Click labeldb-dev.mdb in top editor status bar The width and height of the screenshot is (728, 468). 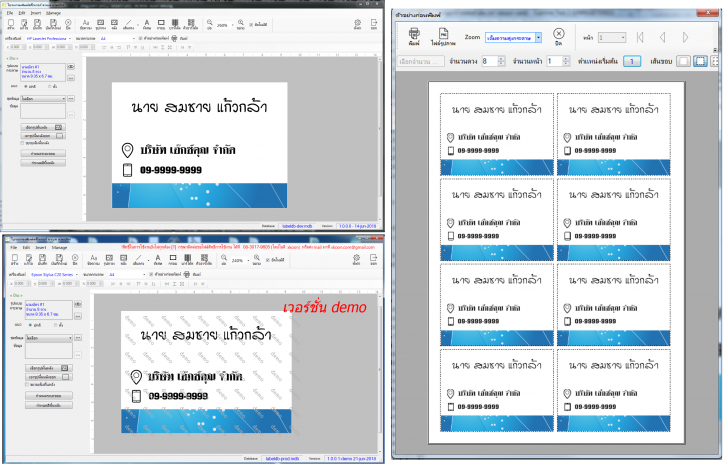click(x=297, y=226)
